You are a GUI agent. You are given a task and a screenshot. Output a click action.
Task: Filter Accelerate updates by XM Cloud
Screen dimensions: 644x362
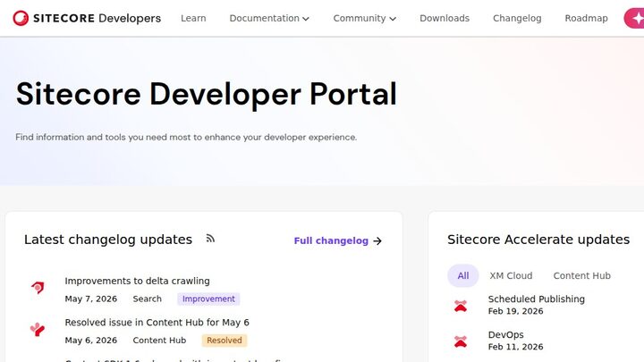pyautogui.click(x=511, y=276)
